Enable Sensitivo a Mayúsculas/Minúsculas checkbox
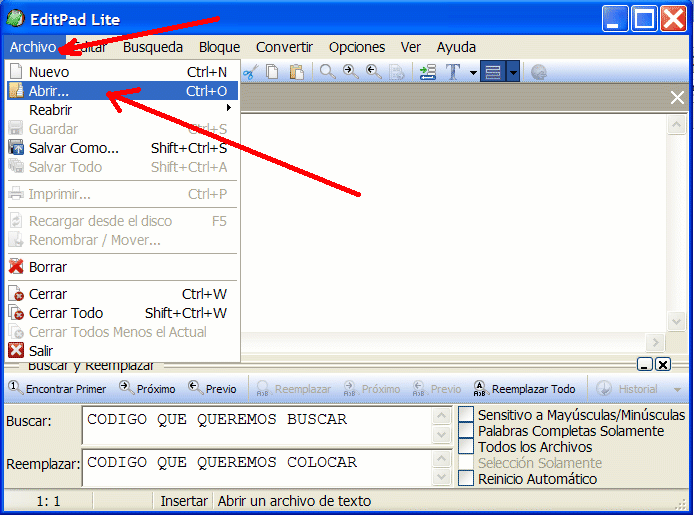 click(466, 414)
